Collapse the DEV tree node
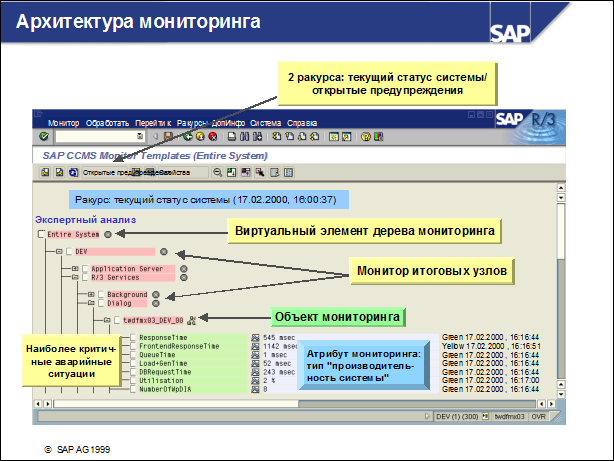This screenshot has width=614, height=461. [58, 252]
